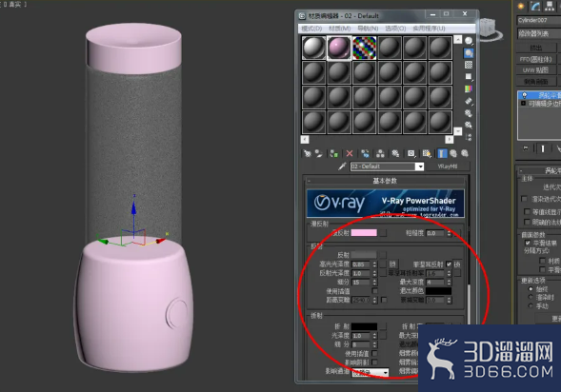Select When Rendering update radio button
561x392 pixels.
531,297
